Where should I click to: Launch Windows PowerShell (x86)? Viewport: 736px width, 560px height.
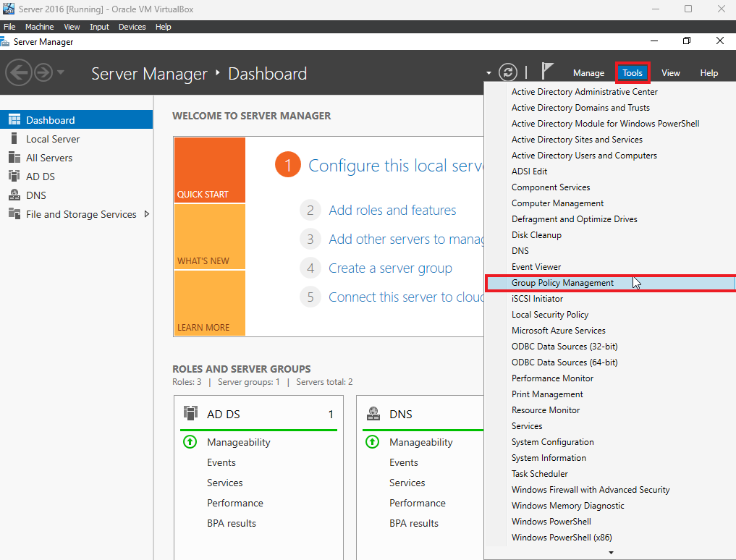pyautogui.click(x=562, y=538)
